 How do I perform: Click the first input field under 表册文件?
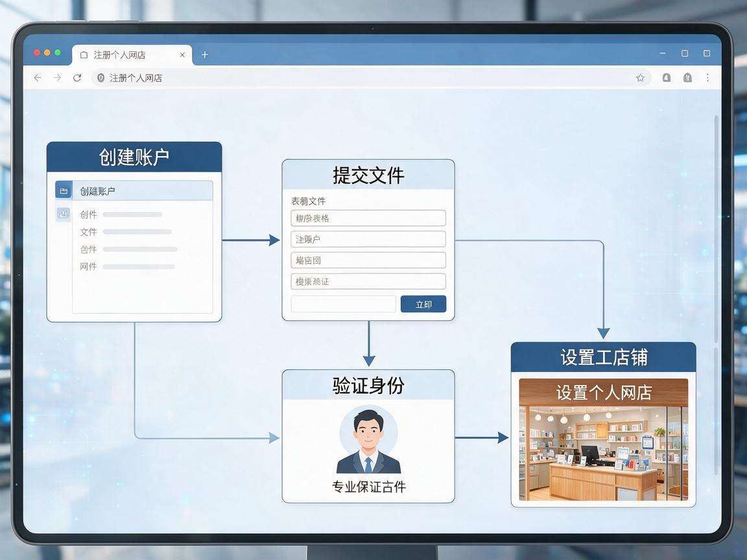(x=368, y=218)
